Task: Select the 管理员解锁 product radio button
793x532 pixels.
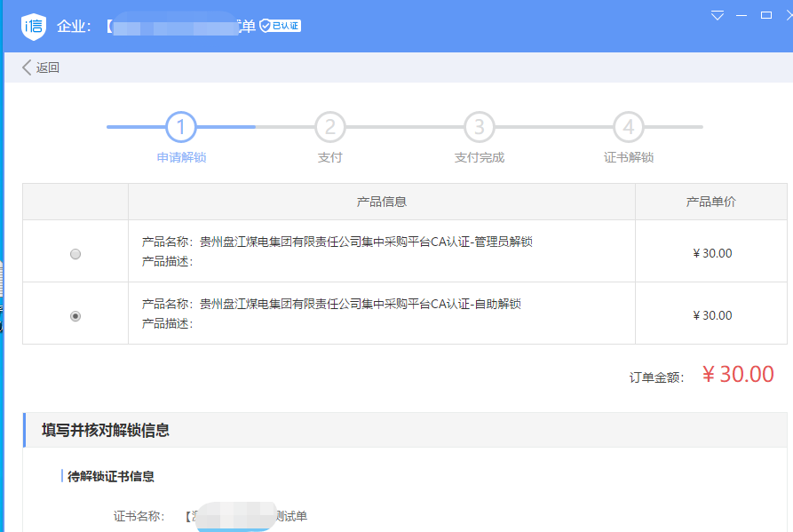Action: [75, 254]
